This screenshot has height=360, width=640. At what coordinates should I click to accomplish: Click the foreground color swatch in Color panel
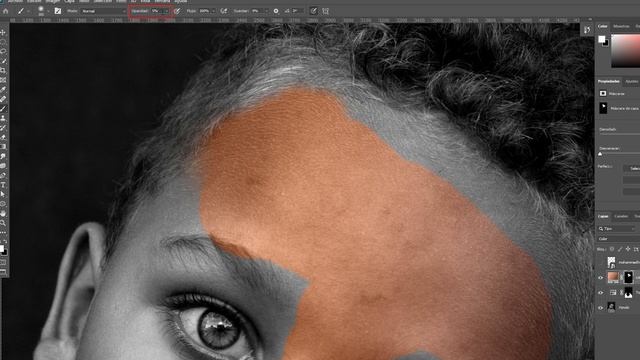coord(602,39)
